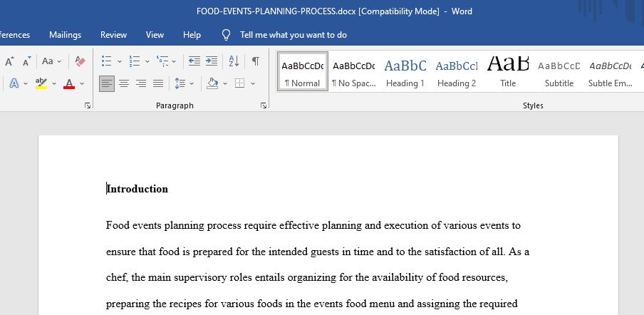Click the Clear All Formatting eraser icon

tap(80, 61)
